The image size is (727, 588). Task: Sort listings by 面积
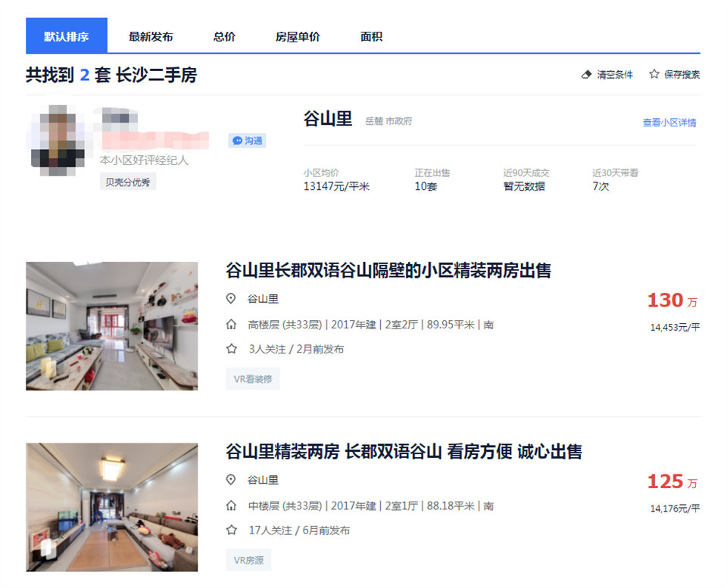tap(371, 36)
